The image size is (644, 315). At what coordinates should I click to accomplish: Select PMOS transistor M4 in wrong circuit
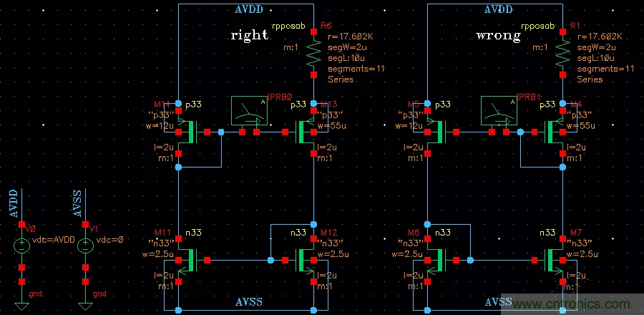point(556,132)
